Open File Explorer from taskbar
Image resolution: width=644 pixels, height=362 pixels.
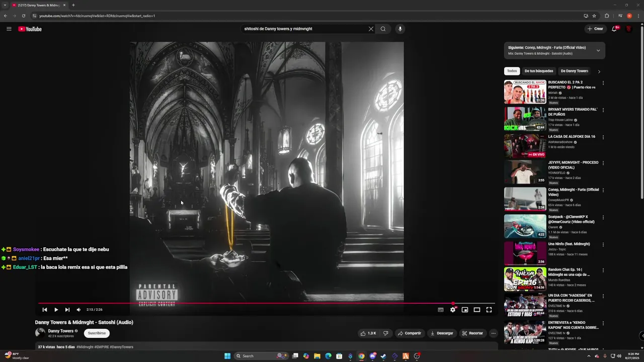pyautogui.click(x=317, y=356)
